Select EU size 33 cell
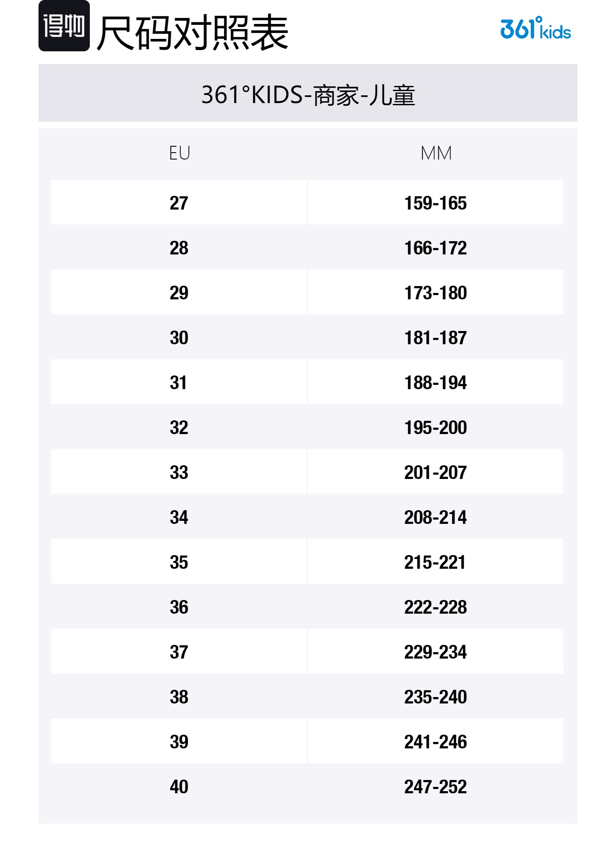616x857 pixels. [179, 472]
